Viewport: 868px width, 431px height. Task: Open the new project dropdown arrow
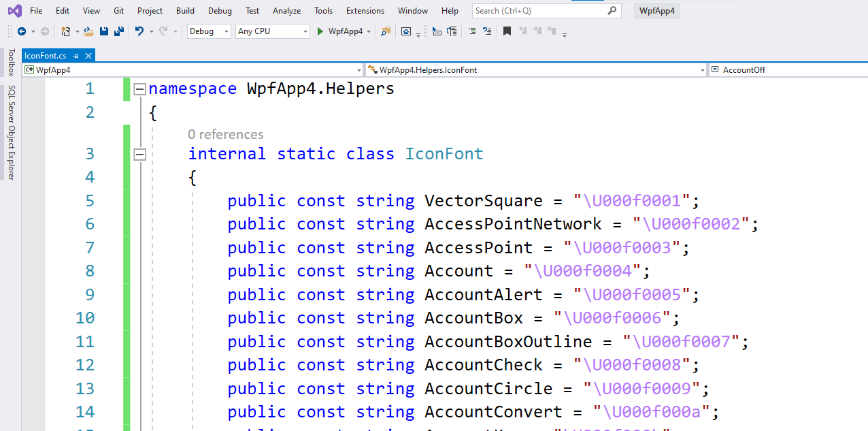77,31
